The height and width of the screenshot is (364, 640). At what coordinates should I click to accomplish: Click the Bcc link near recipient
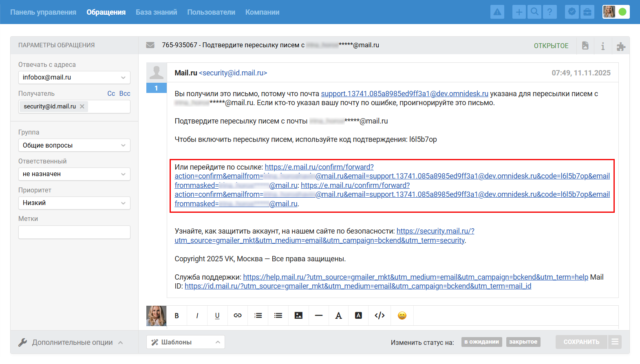tap(125, 93)
